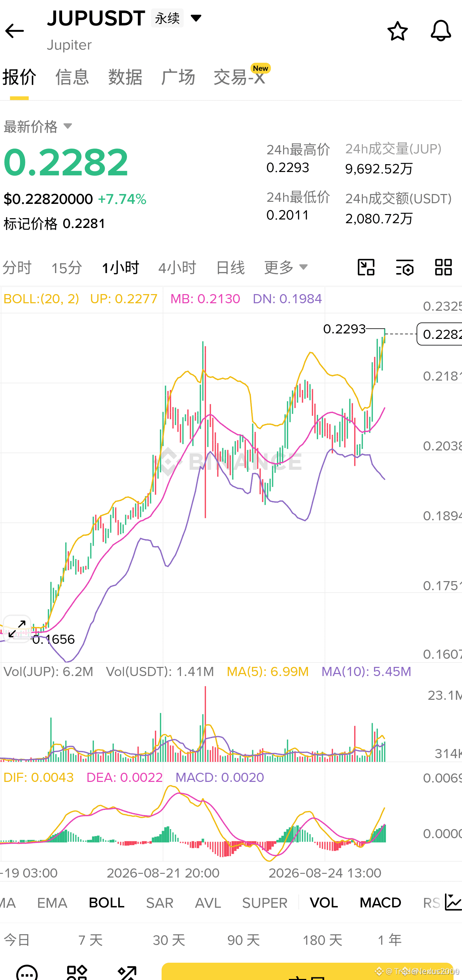Select the 分时 chart interval

pos(17,268)
